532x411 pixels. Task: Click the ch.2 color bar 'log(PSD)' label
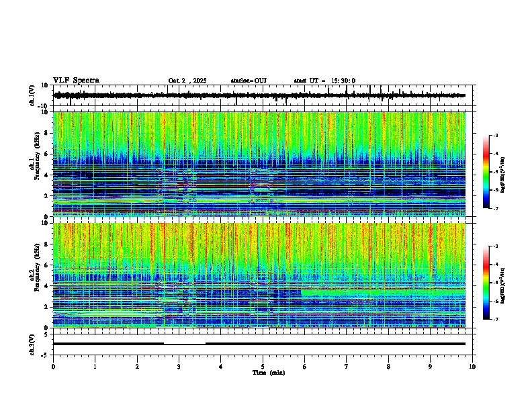point(503,286)
